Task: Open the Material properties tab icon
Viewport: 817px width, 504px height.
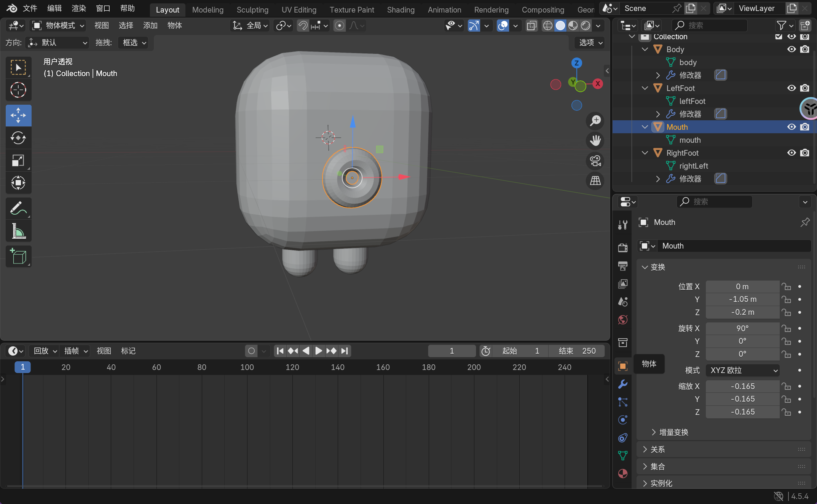Action: click(623, 474)
